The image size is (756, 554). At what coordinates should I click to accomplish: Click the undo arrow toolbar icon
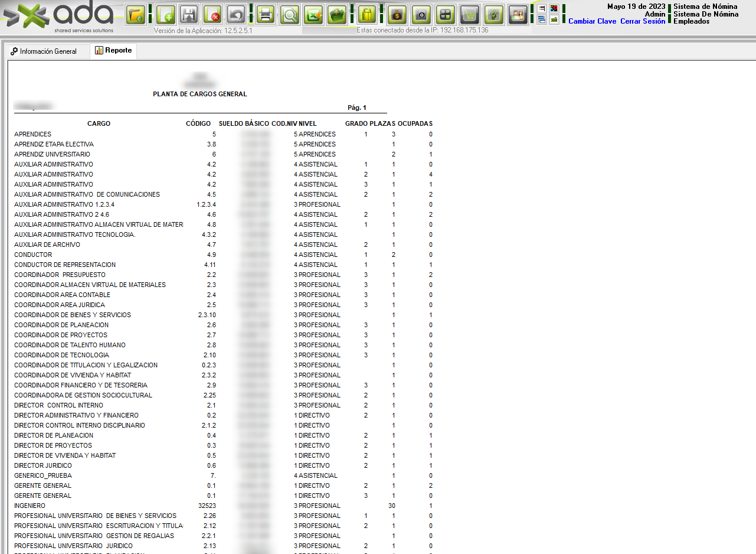(x=236, y=14)
